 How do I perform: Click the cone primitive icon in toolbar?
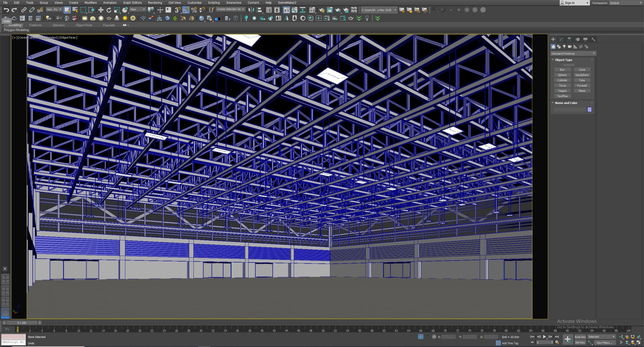coord(117,18)
